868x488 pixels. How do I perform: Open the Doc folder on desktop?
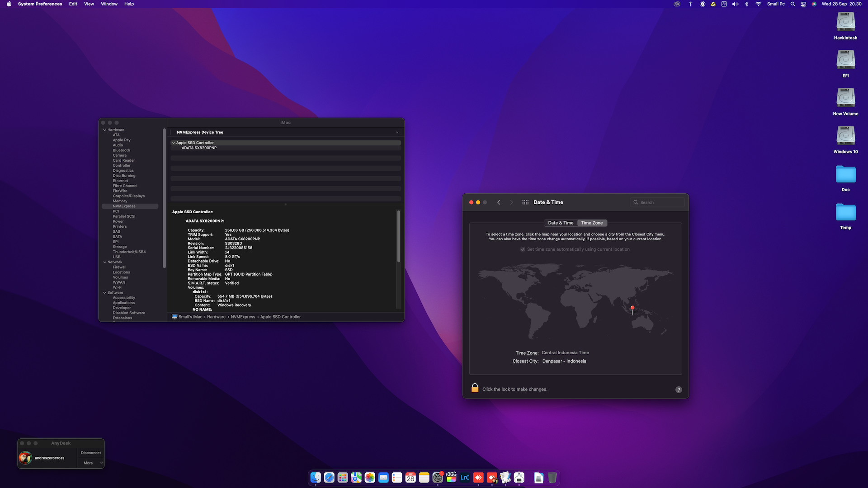tap(845, 178)
